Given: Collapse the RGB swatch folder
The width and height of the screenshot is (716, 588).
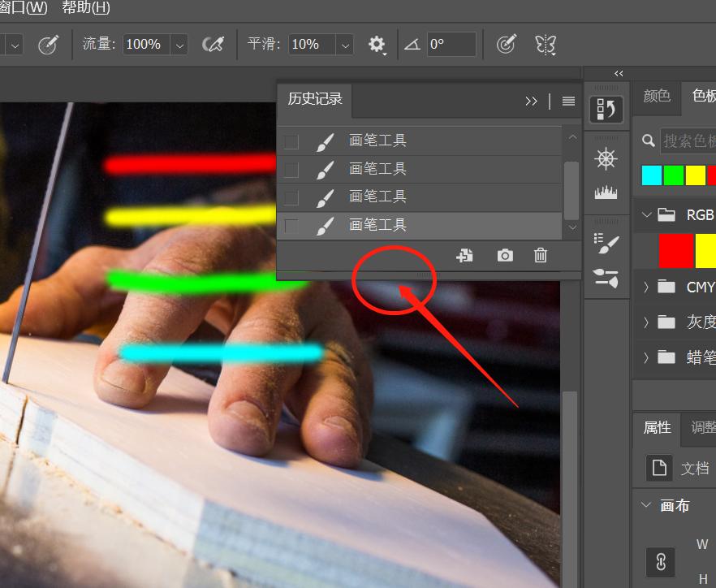Looking at the screenshot, I should click(646, 215).
